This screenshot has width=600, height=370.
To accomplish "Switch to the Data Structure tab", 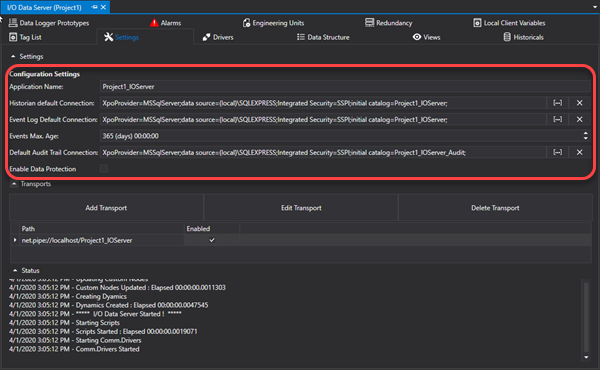I will point(323,37).
